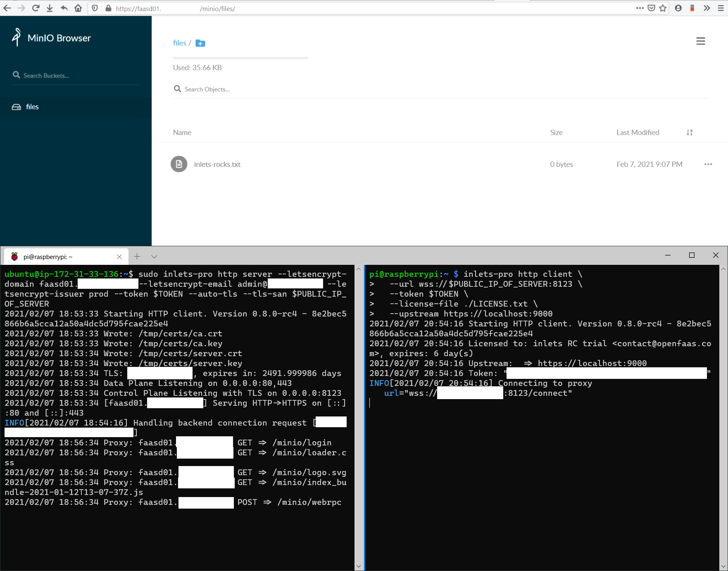Click the --license-file ./LICENSE.txt line

464,304
